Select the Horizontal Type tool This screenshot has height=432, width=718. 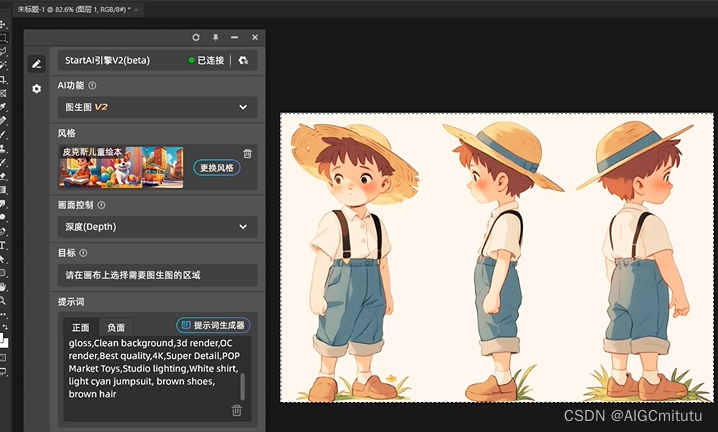tap(3, 245)
